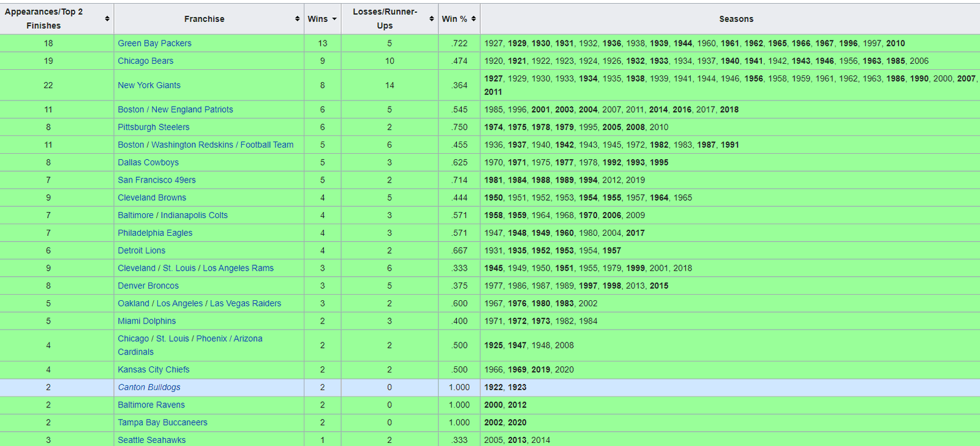
Task: Open Canton Bulldogs link
Action: pos(149,388)
